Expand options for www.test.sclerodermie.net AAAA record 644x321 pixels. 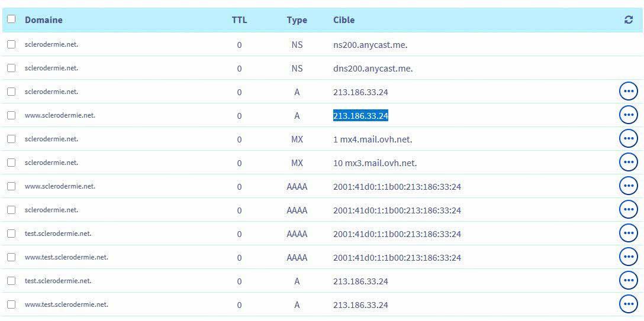628,257
